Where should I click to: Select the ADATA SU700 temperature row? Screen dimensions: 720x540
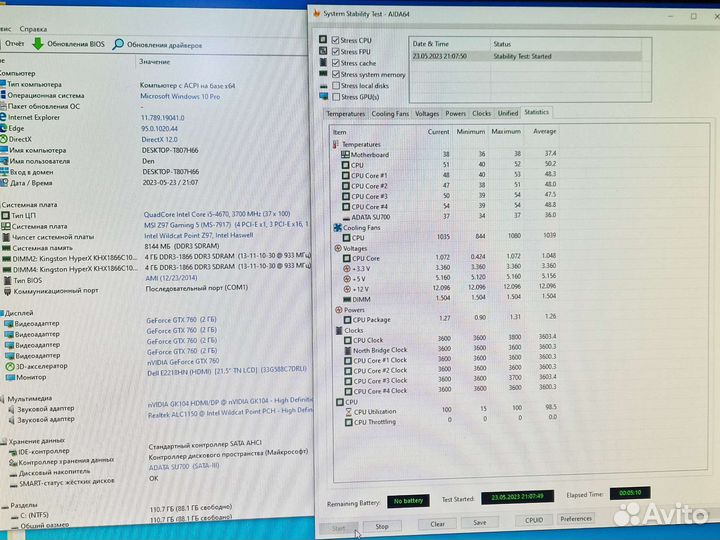444,217
